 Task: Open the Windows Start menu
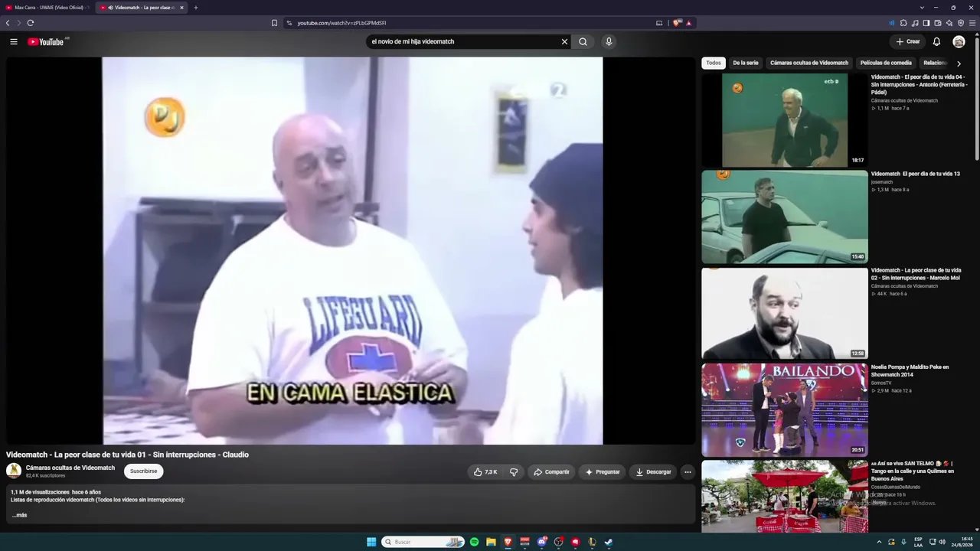click(x=371, y=542)
